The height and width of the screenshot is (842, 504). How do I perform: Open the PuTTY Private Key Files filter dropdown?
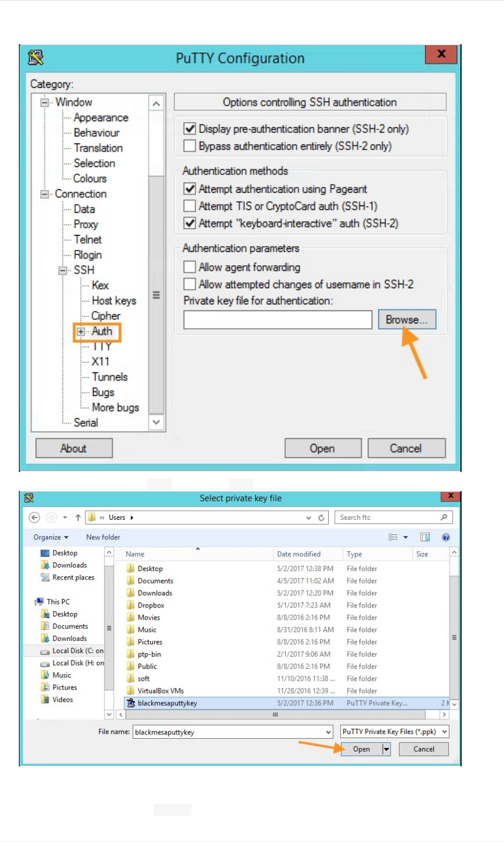[x=444, y=731]
